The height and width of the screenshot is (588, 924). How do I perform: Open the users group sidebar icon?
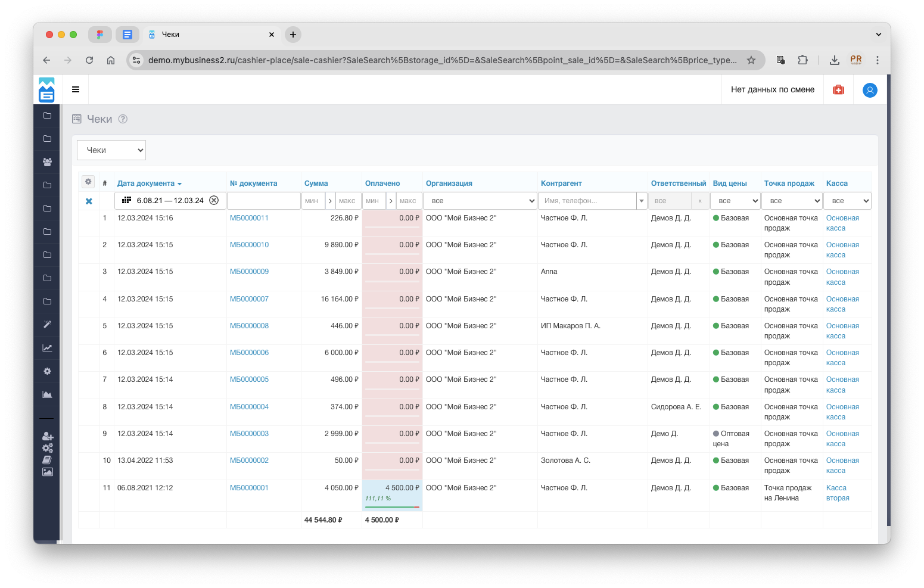pyautogui.click(x=47, y=162)
